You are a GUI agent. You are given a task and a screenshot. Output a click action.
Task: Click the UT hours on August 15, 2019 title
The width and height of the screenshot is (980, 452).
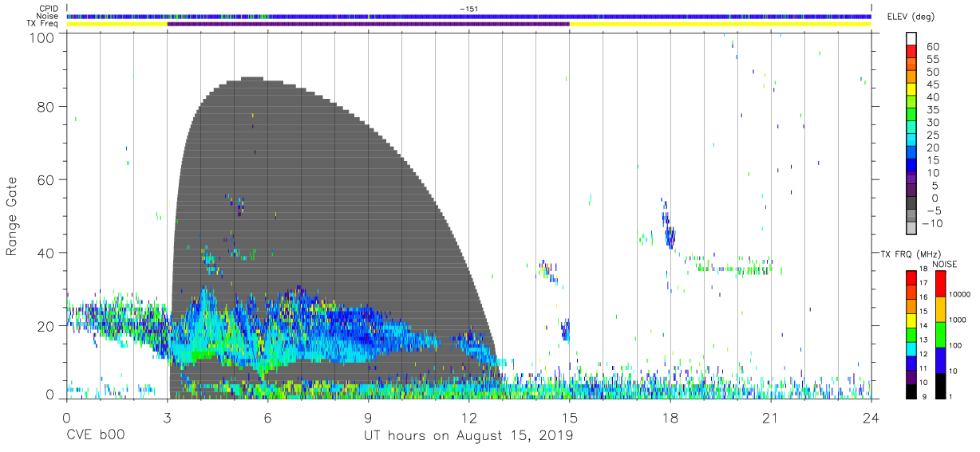click(468, 436)
